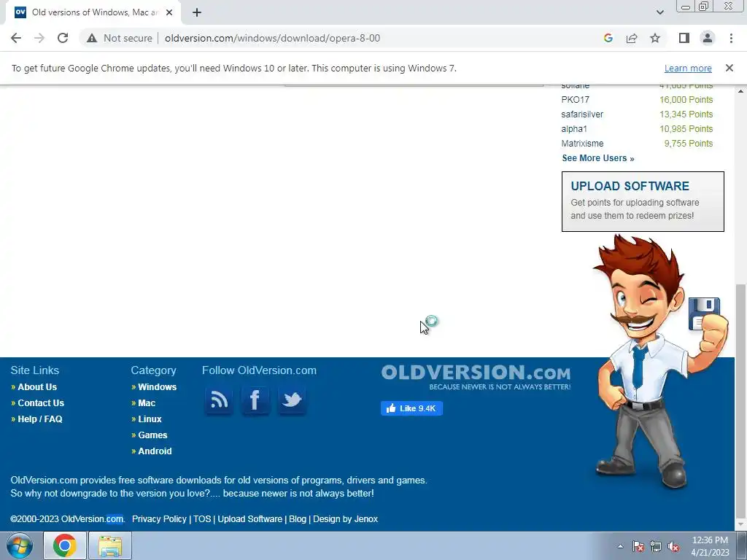Image resolution: width=747 pixels, height=560 pixels.
Task: Click the page vertical scrollbar thumb
Action: coord(740,400)
